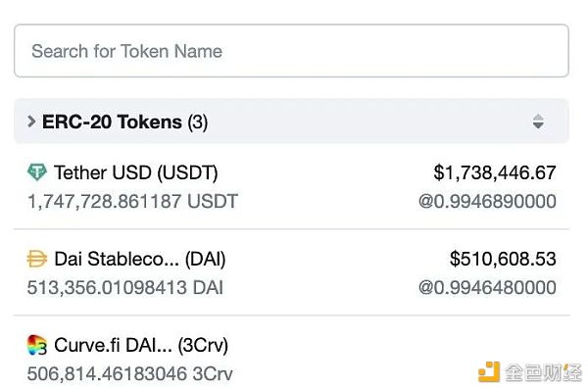The width and height of the screenshot is (588, 388).
Task: Open the Curve.fi DAI... (3Crv) token
Action: [x=141, y=345]
